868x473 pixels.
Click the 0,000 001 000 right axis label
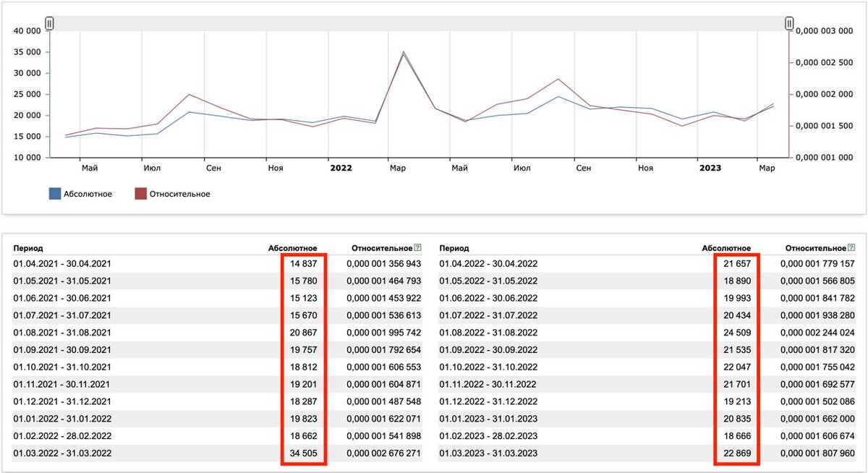825,157
